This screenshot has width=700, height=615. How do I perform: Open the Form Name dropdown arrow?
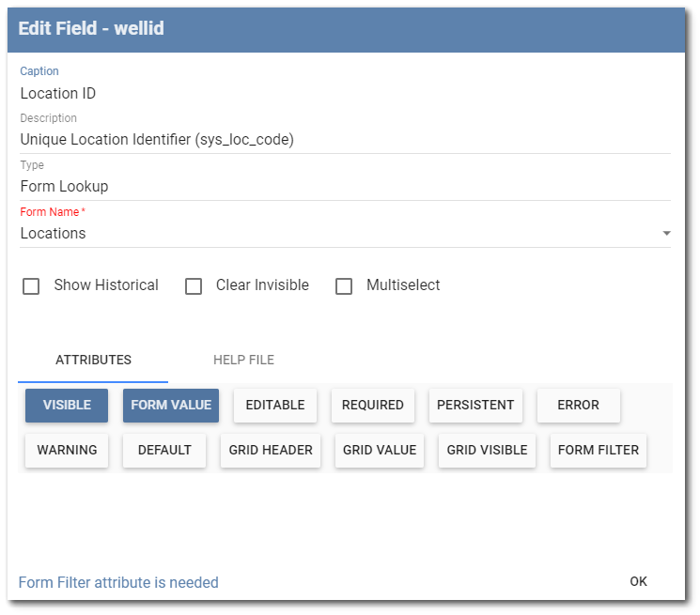pos(666,233)
